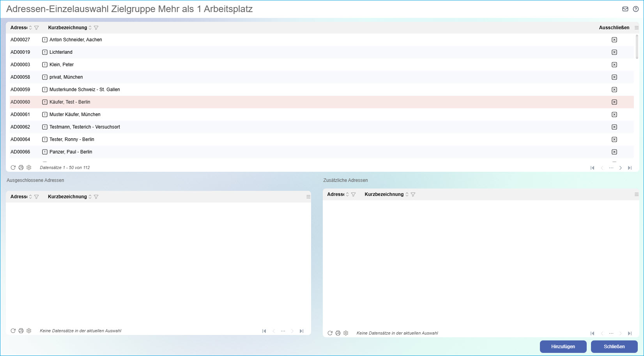The image size is (644, 356).
Task: Go to next page of top list
Action: click(x=621, y=168)
